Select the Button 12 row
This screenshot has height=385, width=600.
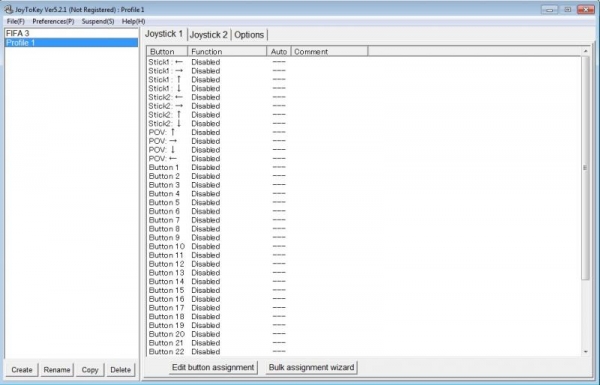[x=364, y=264]
